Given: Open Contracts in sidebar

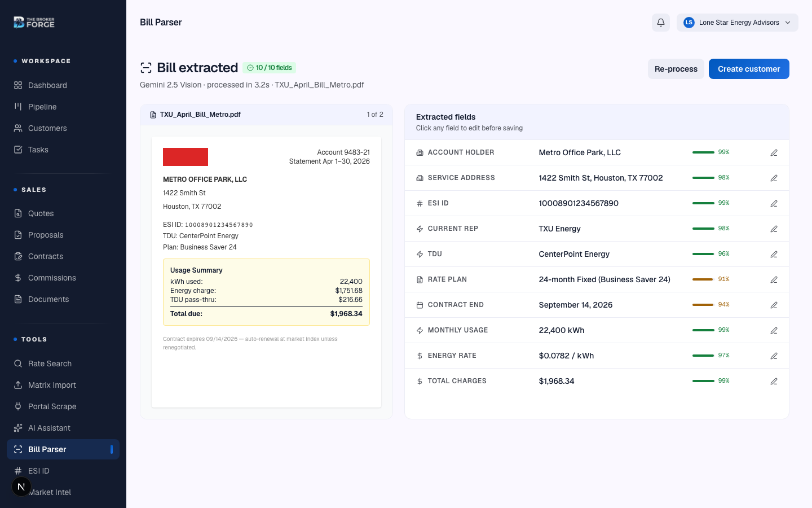Looking at the screenshot, I should [x=63, y=256].
